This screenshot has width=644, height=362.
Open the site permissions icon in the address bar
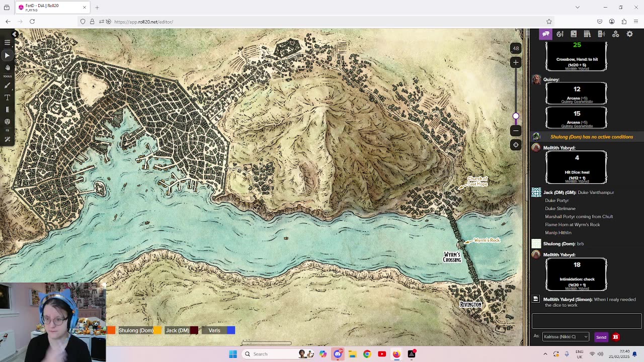(102, 22)
